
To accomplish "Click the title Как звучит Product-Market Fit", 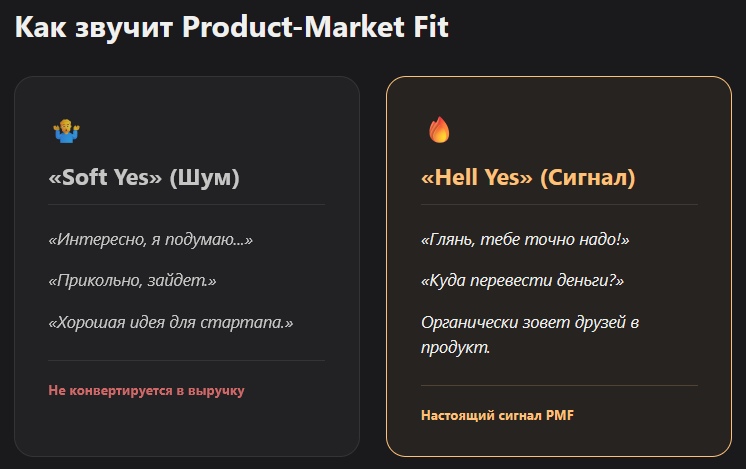I will (232, 27).
